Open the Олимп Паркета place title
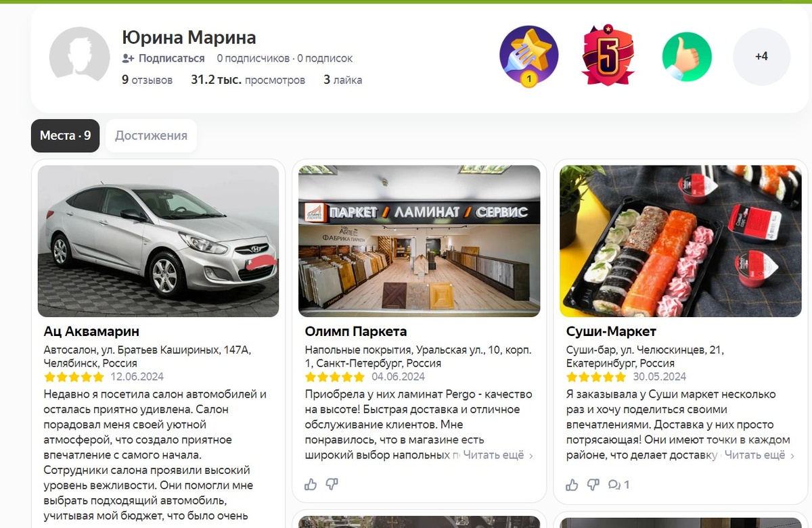This screenshot has width=812, height=528. (x=356, y=332)
